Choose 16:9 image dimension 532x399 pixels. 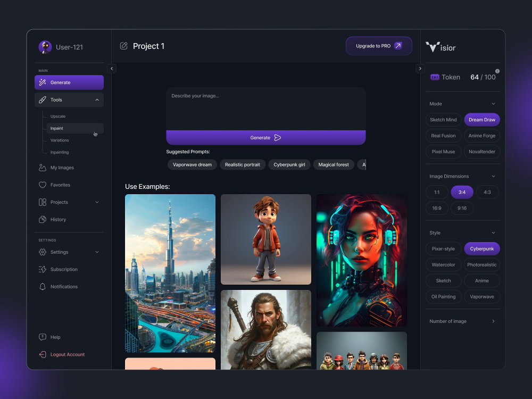437,208
